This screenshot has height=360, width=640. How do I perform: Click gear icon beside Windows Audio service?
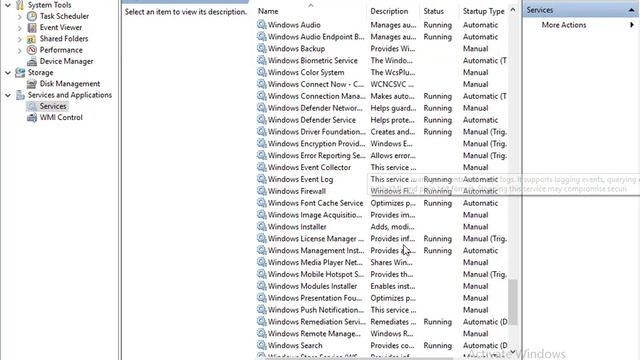point(262,24)
